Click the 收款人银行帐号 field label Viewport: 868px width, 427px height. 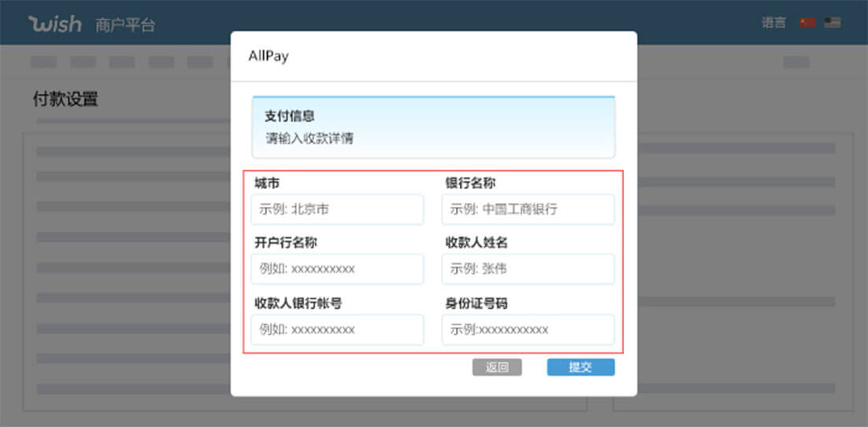[x=298, y=303]
